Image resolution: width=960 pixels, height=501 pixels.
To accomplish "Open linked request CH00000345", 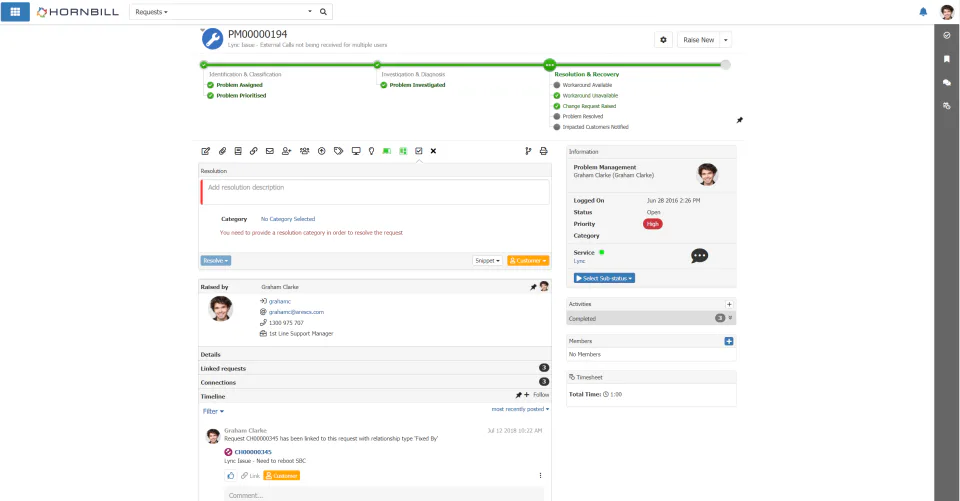I will (253, 452).
